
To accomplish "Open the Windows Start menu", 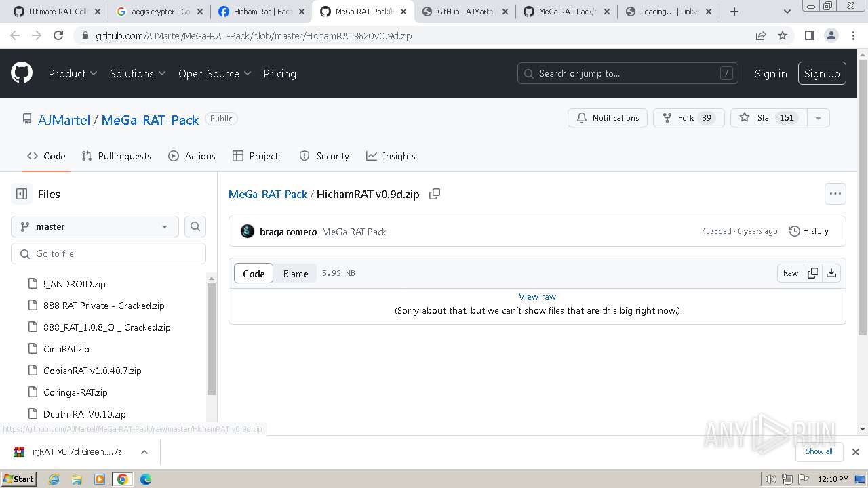I will pyautogui.click(x=18, y=479).
